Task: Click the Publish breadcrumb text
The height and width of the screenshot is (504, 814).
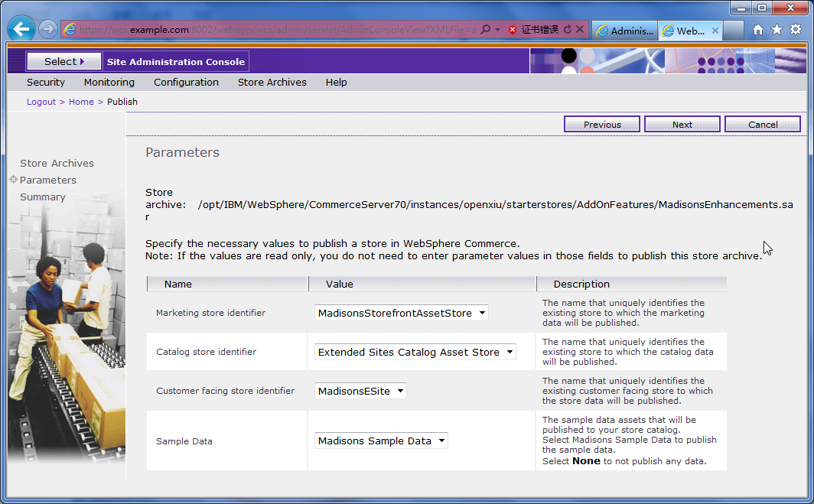Action: (122, 102)
